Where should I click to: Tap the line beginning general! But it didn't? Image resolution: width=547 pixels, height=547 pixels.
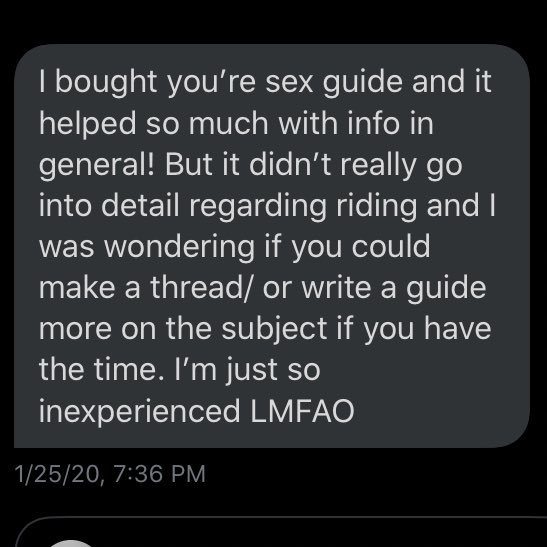point(251,165)
